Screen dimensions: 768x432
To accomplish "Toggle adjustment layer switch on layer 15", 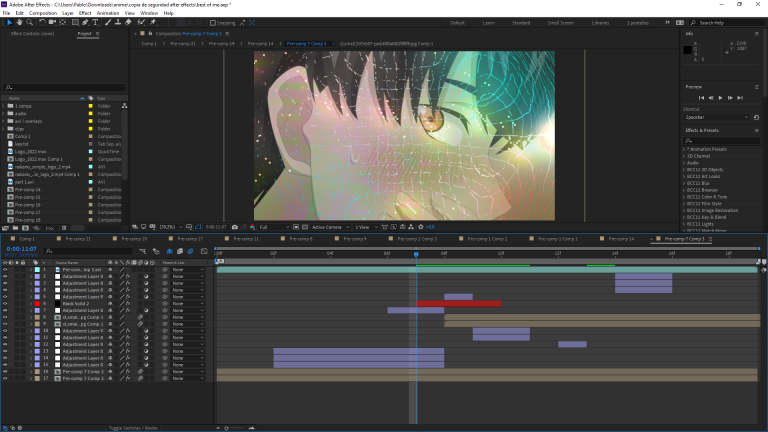I will coord(146,364).
